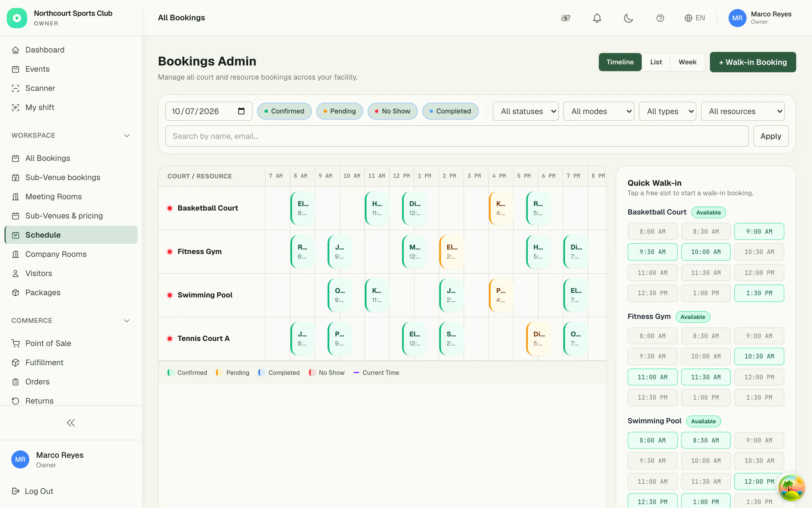
Task: Select Fitness Gym 10:30 AM walk-in slot
Action: [x=759, y=356]
